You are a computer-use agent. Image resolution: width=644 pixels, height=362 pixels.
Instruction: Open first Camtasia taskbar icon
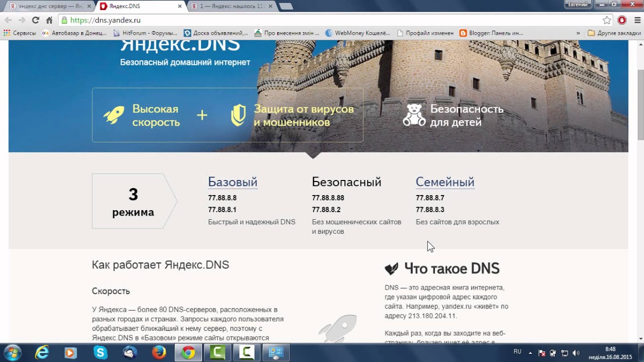point(217,353)
